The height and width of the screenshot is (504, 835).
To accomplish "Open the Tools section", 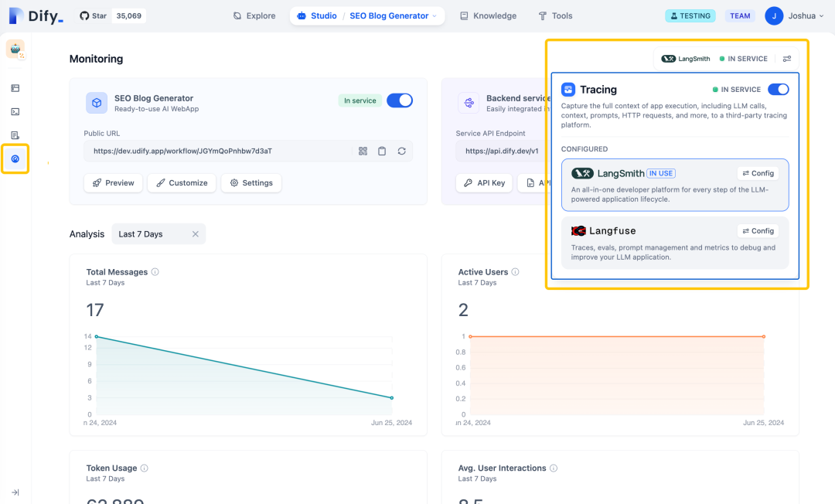I will 555,15.
